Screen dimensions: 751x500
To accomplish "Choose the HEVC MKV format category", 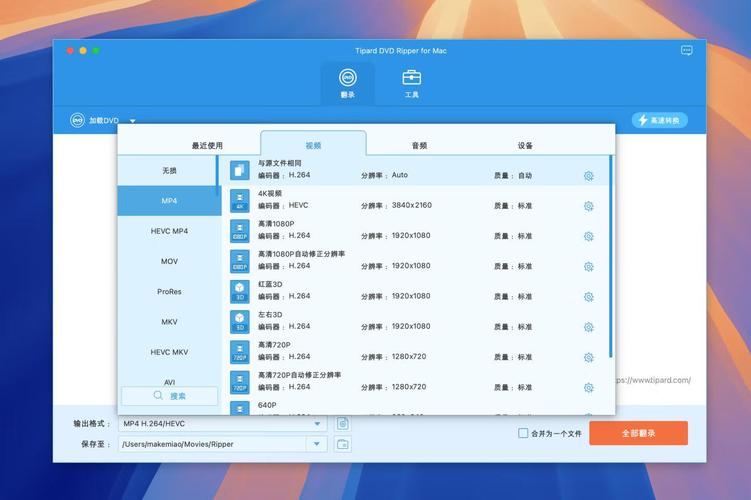I will point(169,352).
